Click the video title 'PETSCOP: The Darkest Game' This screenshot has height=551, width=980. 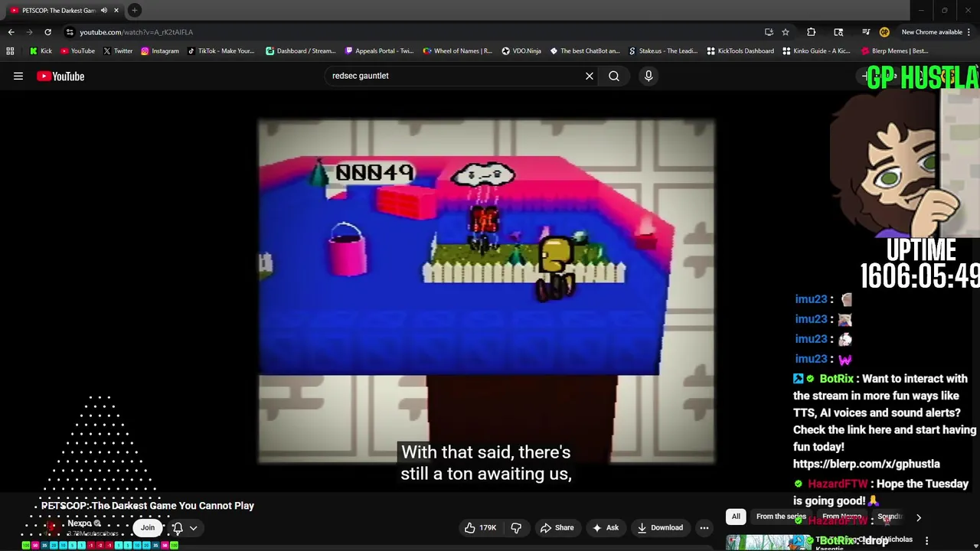[148, 506]
